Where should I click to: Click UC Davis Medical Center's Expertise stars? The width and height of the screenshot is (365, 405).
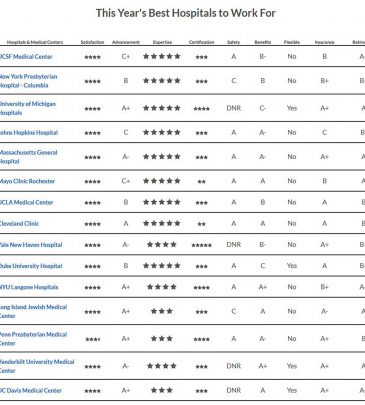(162, 390)
